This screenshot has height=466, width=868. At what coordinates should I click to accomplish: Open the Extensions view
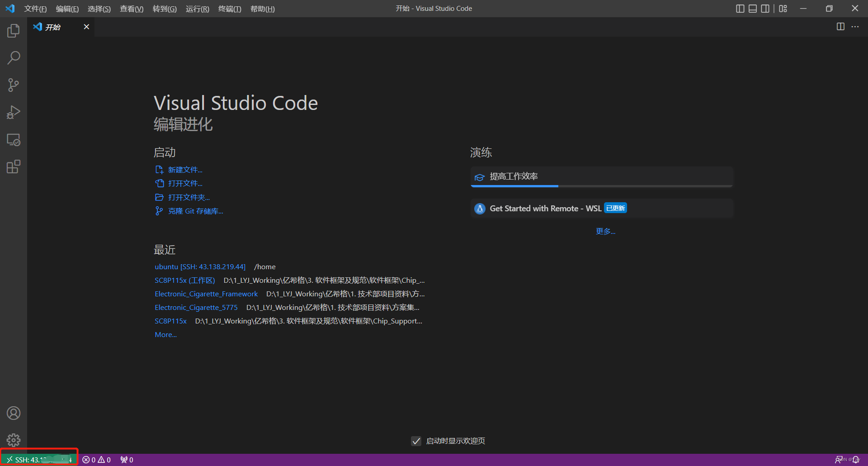pos(14,167)
